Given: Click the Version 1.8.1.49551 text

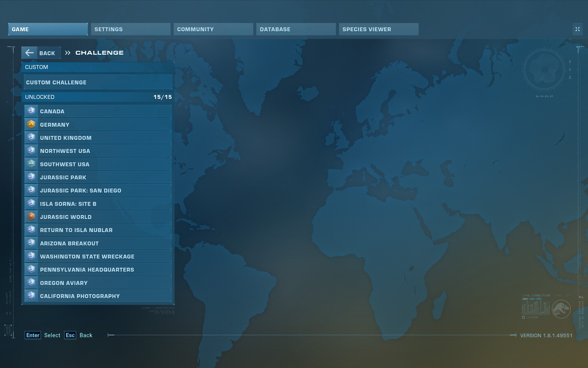Looking at the screenshot, I should click(x=546, y=335).
